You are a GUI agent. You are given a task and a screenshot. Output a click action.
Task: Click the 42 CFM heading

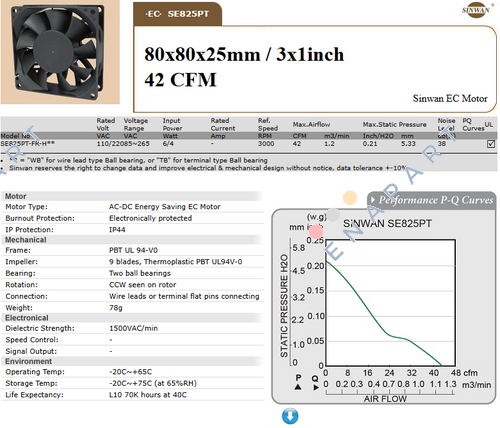coord(180,80)
